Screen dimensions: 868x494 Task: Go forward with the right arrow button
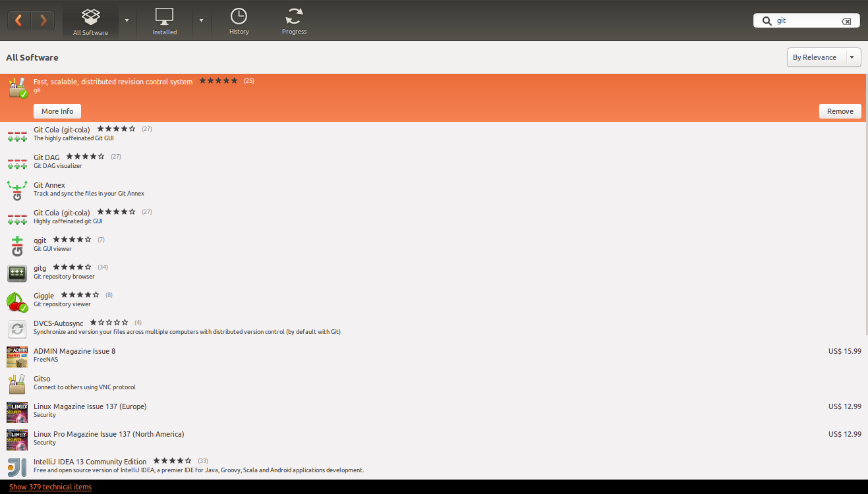(43, 20)
